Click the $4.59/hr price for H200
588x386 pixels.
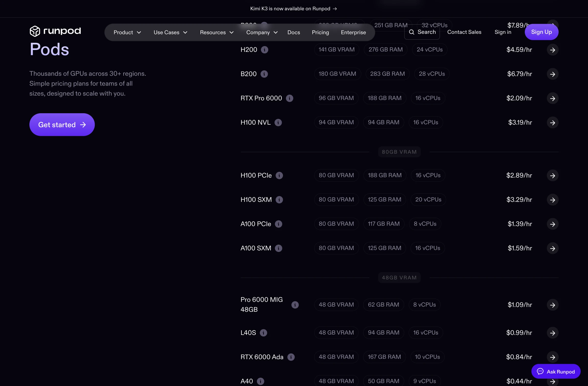(x=519, y=50)
